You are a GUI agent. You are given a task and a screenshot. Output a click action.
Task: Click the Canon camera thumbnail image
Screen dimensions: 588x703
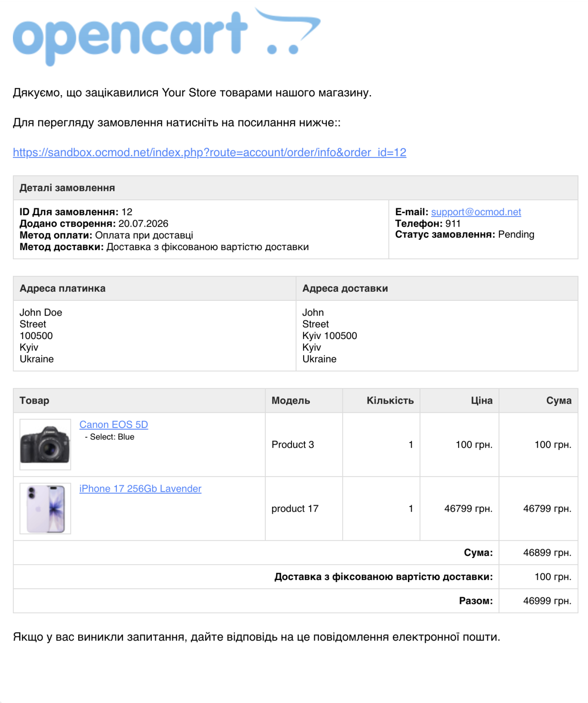[45, 444]
